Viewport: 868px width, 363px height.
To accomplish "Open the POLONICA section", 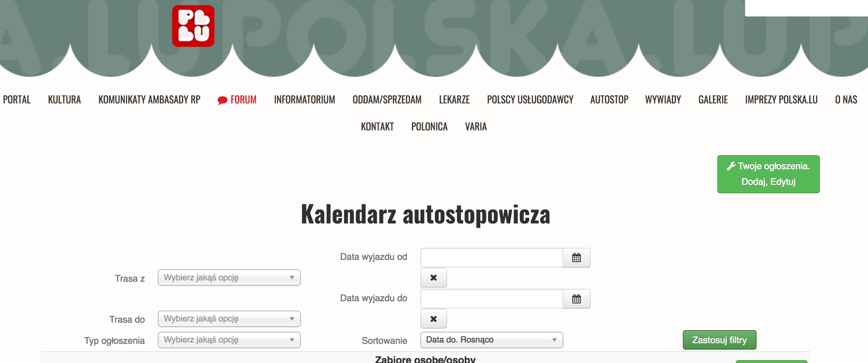I will coord(429,127).
